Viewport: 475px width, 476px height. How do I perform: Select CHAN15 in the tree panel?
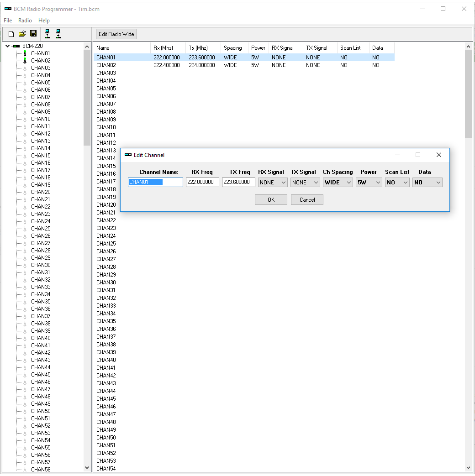(41, 156)
